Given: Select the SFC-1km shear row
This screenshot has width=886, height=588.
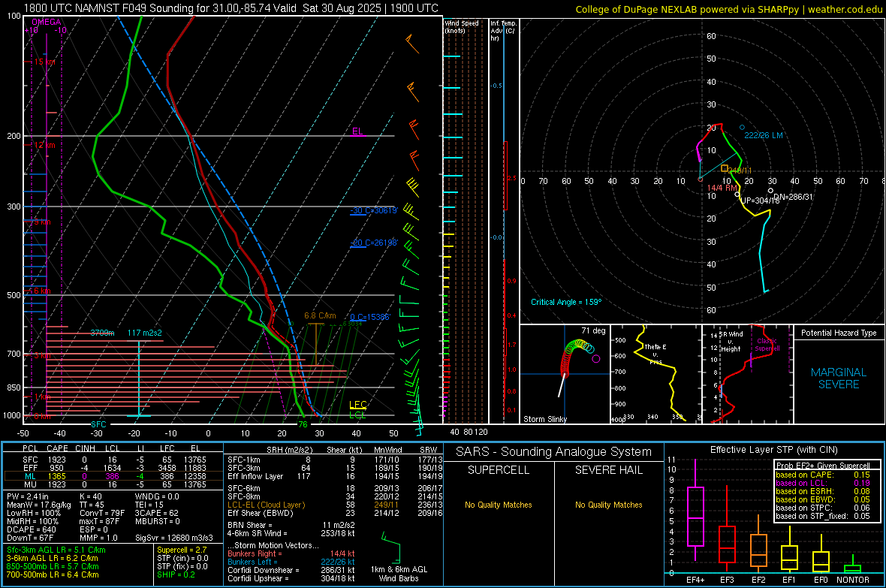Looking at the screenshot, I should click(335, 460).
